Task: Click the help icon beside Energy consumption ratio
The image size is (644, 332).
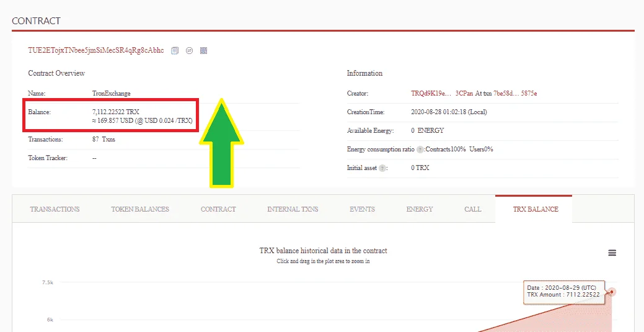Action: tap(420, 150)
